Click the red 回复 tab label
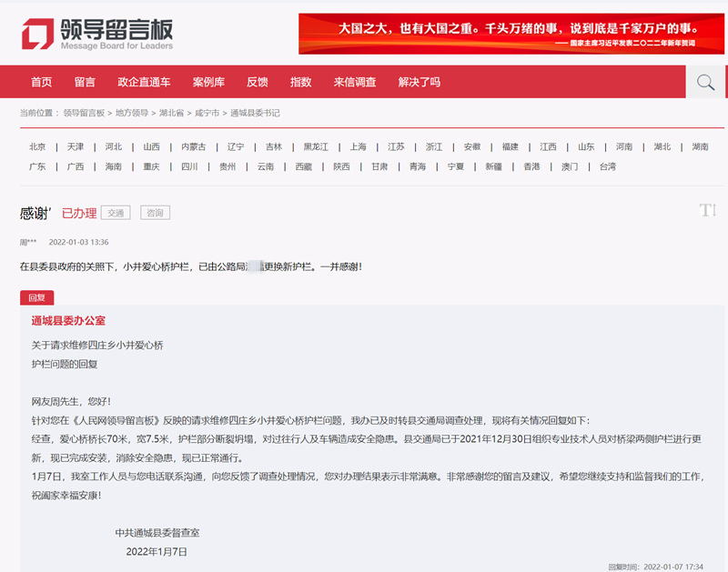 [36, 297]
